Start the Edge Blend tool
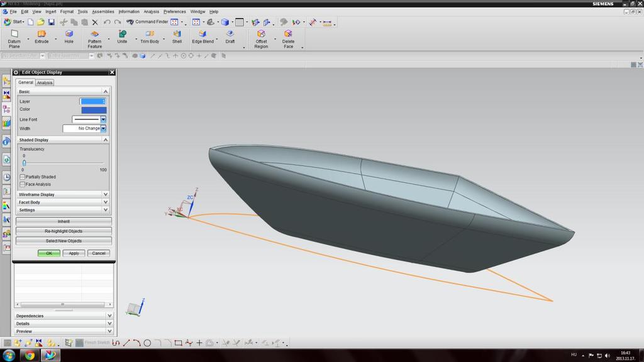 pos(203,37)
